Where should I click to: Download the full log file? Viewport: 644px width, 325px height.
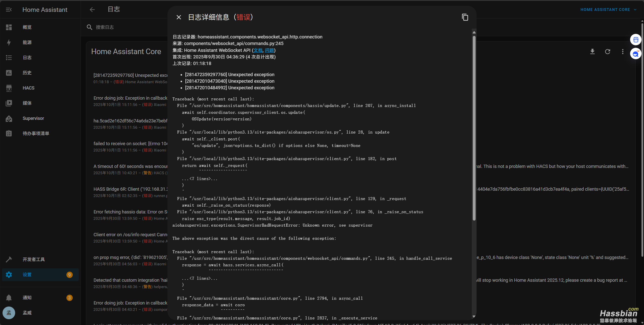(592, 52)
